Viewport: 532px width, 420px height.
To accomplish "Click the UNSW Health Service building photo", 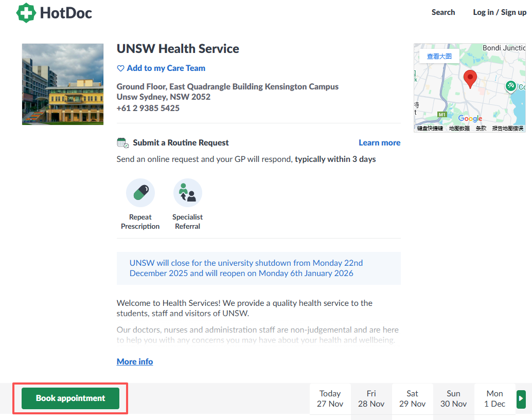I will coord(63,84).
